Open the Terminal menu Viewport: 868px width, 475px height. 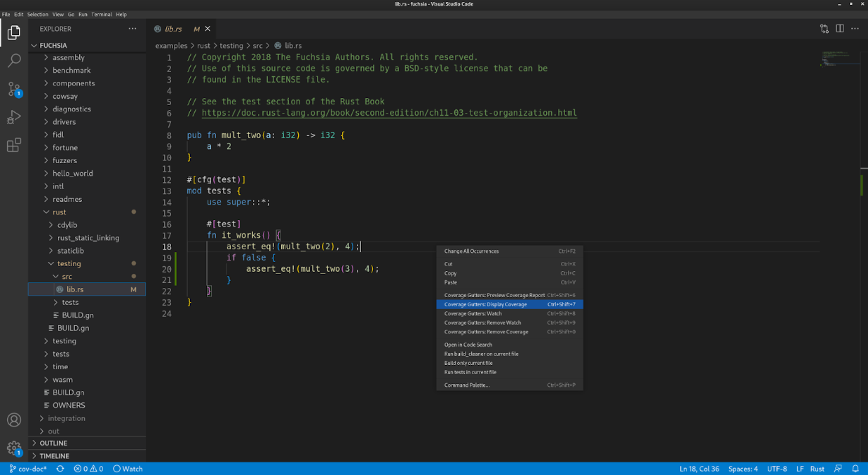[x=101, y=14]
